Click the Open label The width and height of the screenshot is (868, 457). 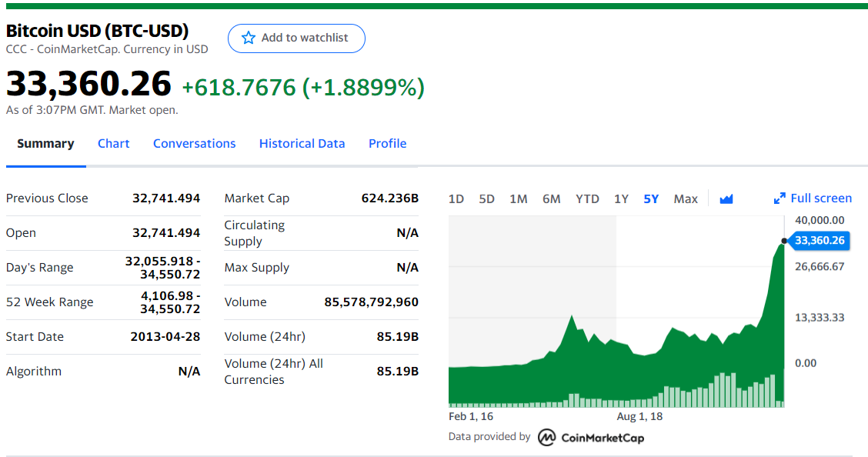(x=21, y=233)
